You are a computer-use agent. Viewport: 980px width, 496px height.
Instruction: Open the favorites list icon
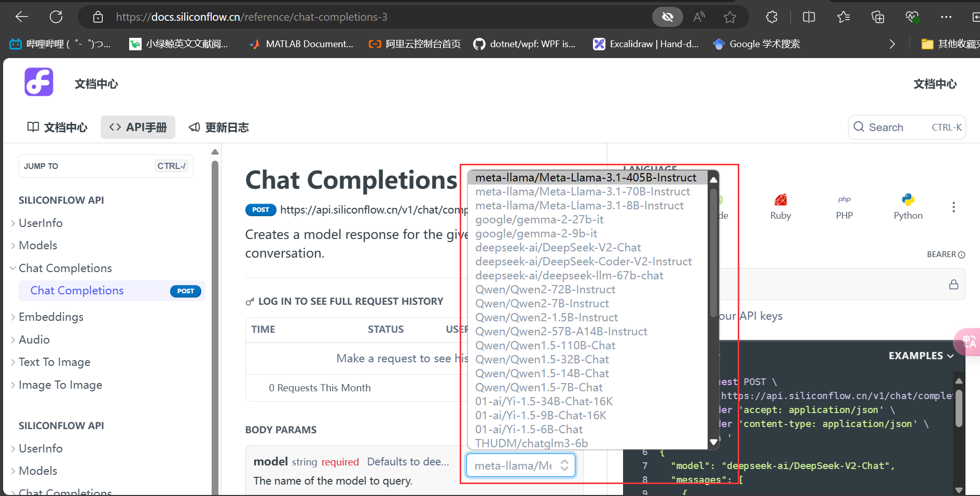844,17
